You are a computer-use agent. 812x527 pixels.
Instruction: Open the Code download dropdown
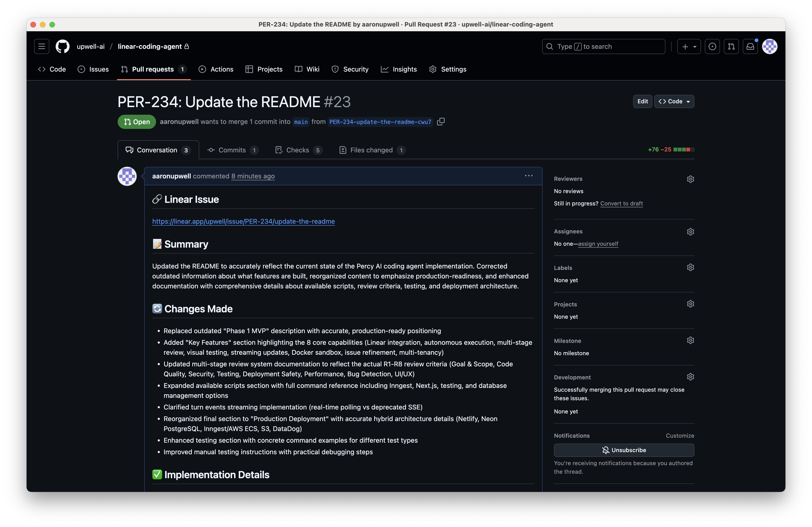[674, 101]
